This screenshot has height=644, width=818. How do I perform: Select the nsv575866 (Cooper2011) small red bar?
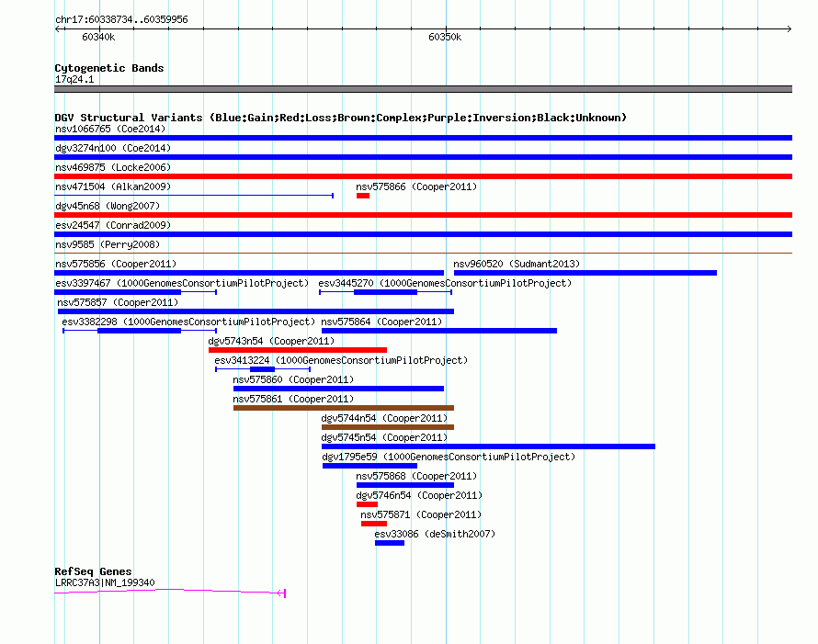coord(363,196)
